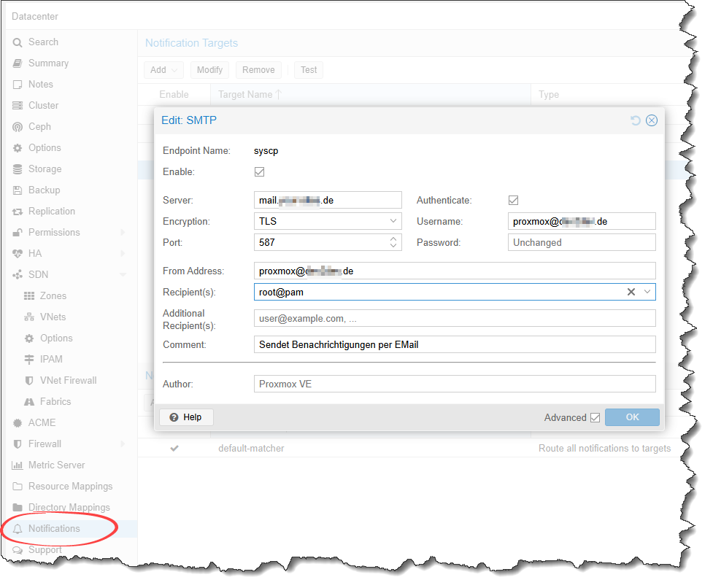Open the Recipient(s) dropdown arrow
713x588 pixels.
pyautogui.click(x=647, y=293)
